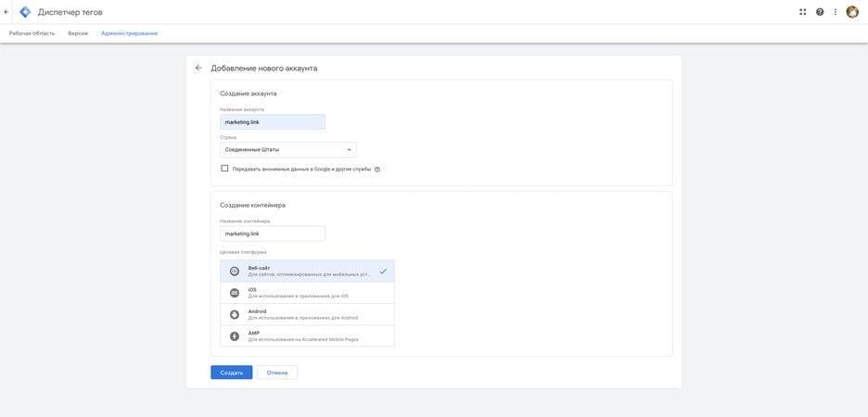Screen dimensions: 868x417
Task: Open the Администрирование tab
Action: 130,33
